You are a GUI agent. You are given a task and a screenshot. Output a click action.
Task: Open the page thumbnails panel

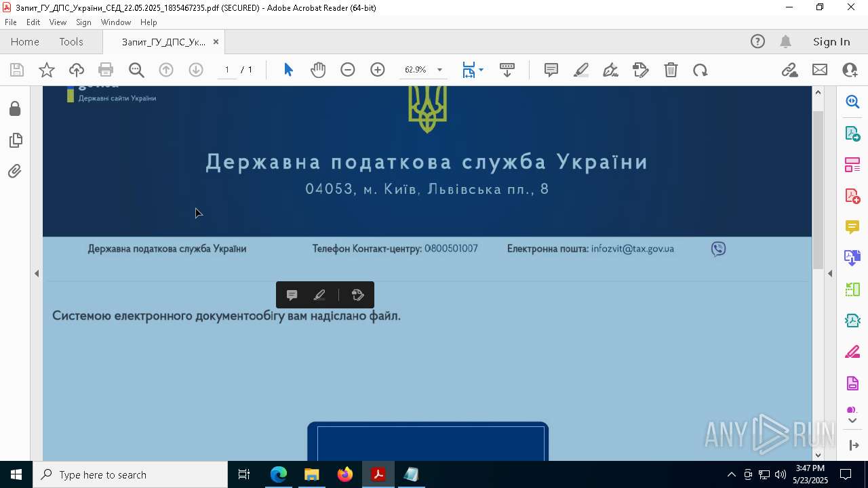pyautogui.click(x=15, y=140)
